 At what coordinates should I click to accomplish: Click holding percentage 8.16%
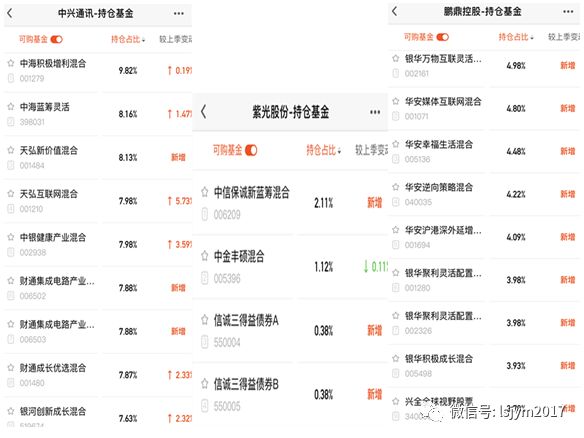(128, 114)
